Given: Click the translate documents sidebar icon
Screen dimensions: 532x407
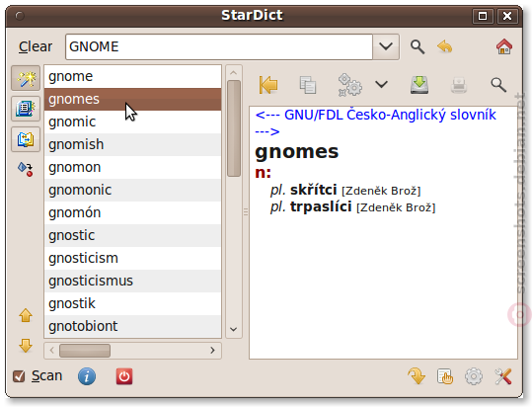Looking at the screenshot, I should [x=26, y=139].
